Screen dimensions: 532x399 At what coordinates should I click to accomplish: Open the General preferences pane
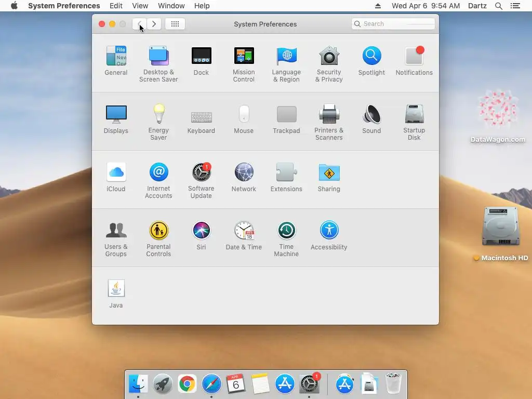[116, 60]
